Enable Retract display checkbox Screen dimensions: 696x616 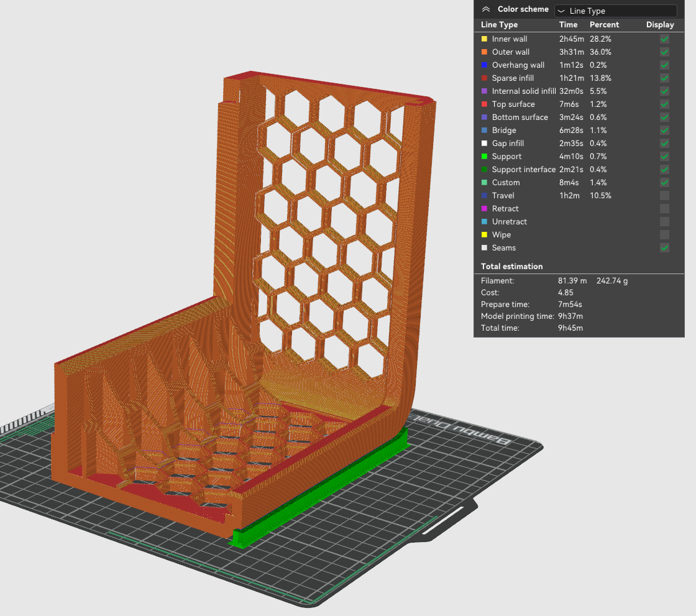pyautogui.click(x=664, y=209)
